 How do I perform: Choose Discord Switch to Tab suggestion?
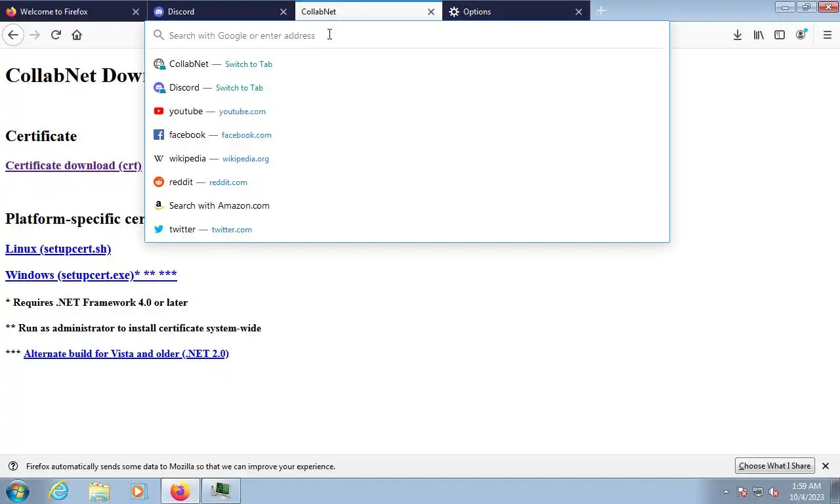click(x=407, y=87)
